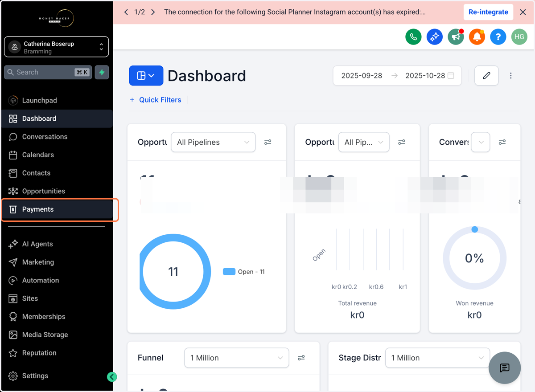Open Settings in the sidebar
This screenshot has width=535, height=392.
click(x=56, y=376)
